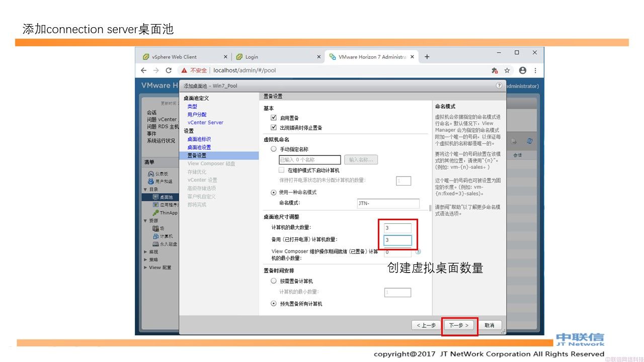Select the highlighted 置备设置 wizard step
Screen dimensions: 644x362
coord(219,155)
